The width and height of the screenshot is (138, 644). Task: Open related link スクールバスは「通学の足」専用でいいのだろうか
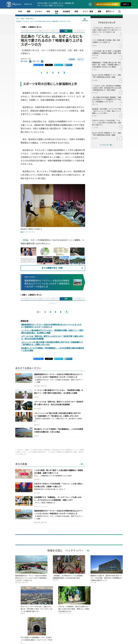click(52, 337)
